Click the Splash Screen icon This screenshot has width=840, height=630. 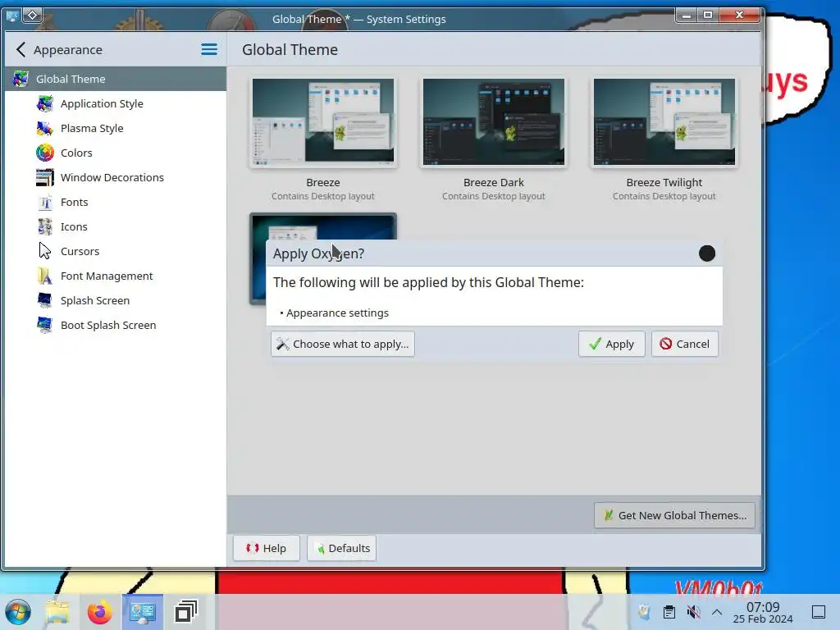(x=45, y=300)
